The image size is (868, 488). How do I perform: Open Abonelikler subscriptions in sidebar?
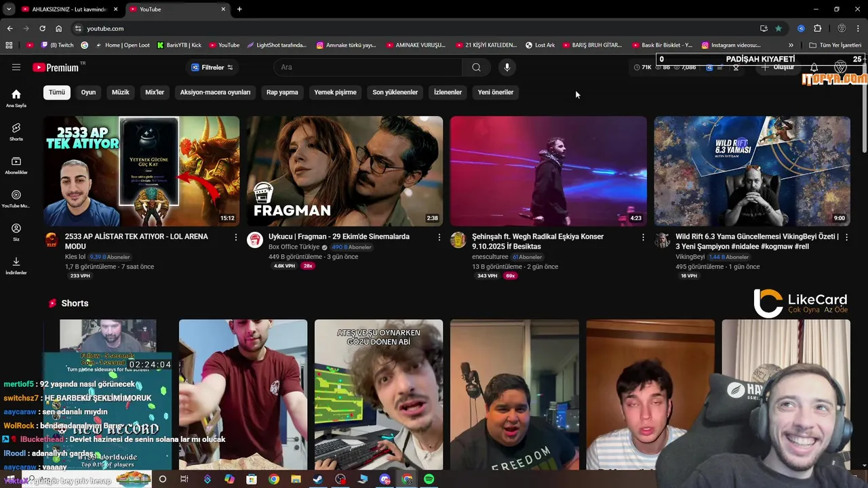tap(16, 165)
